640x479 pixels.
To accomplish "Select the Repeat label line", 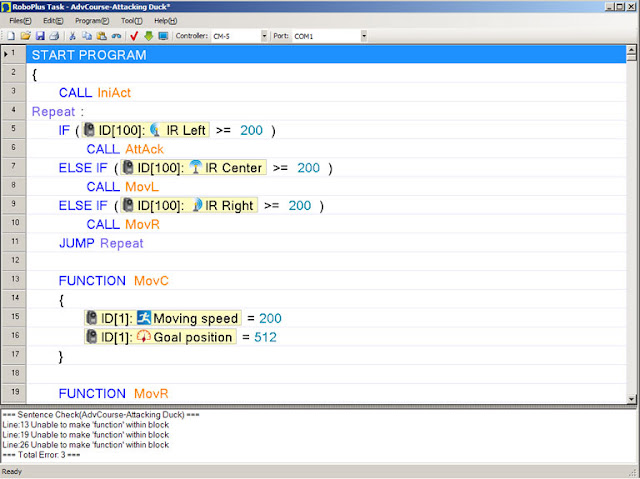I will coord(326,111).
